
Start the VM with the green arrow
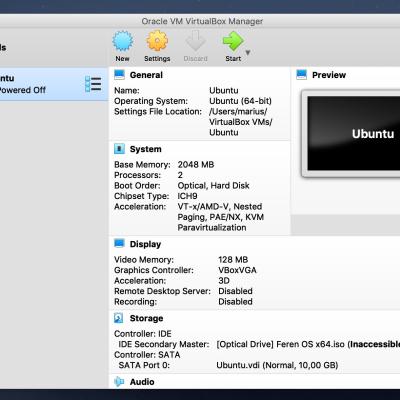pyautogui.click(x=233, y=41)
